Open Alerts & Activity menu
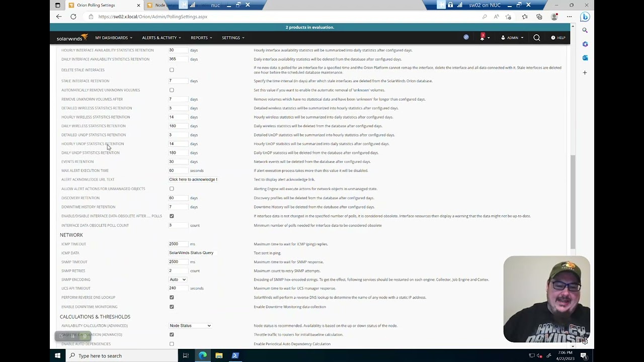This screenshot has width=644, height=362. [162, 38]
